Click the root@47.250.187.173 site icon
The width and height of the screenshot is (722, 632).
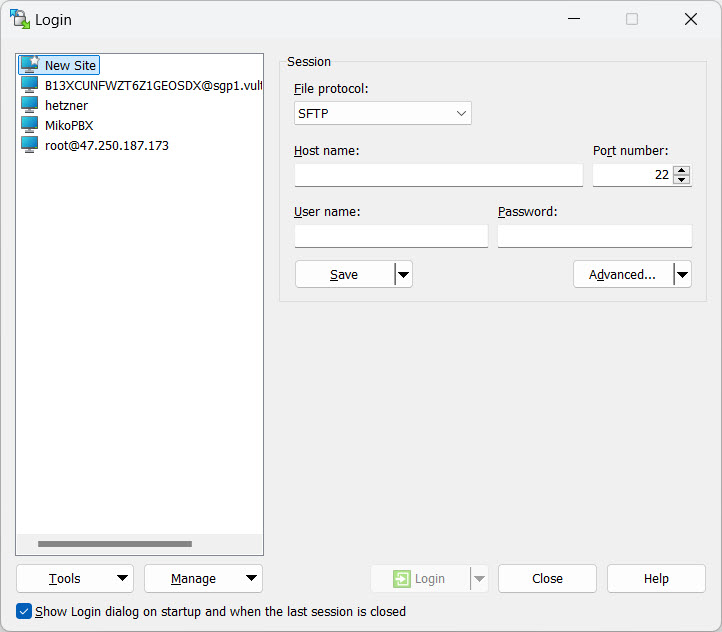coord(30,145)
